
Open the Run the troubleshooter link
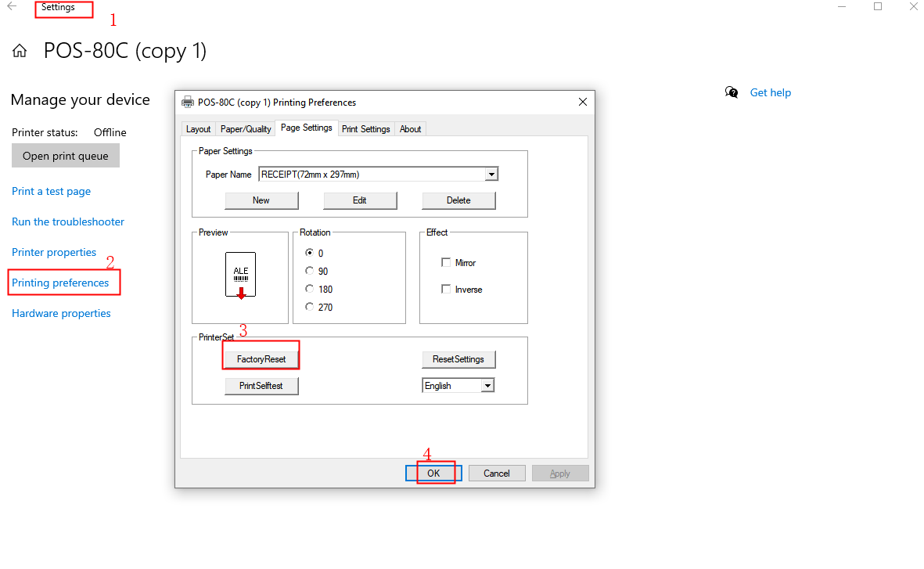coord(67,221)
